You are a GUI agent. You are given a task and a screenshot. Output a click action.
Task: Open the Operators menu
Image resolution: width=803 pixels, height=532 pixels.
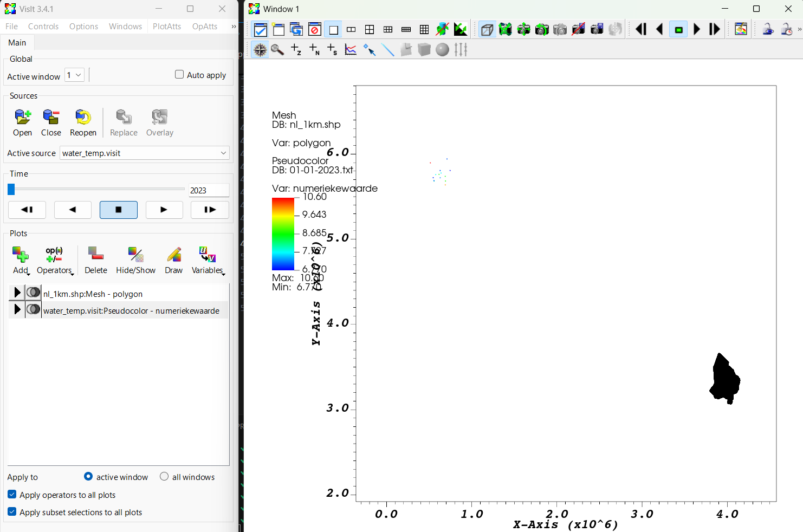click(55, 260)
